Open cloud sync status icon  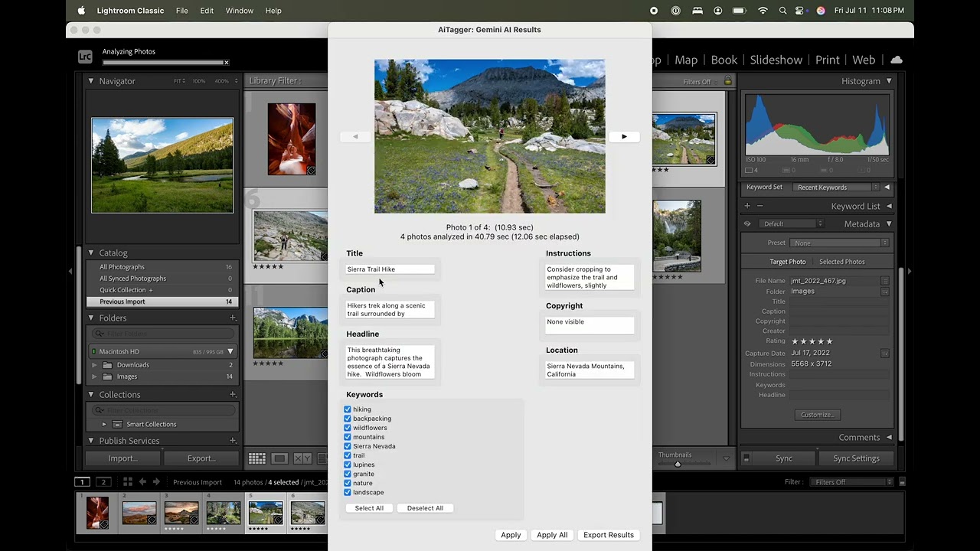(896, 60)
